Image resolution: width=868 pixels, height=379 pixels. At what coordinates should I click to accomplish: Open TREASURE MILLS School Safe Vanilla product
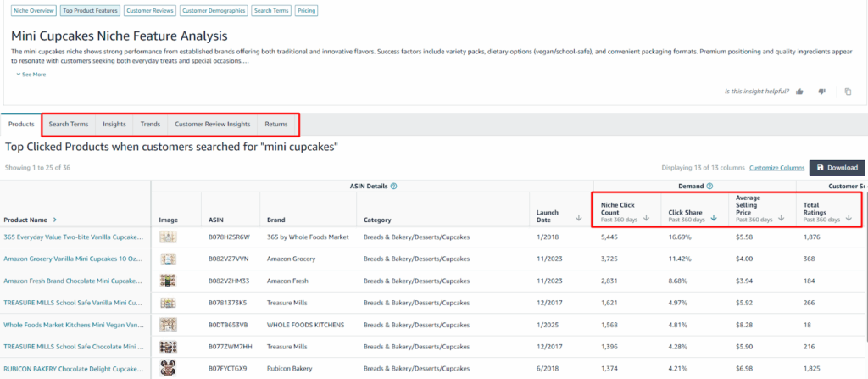click(x=73, y=303)
